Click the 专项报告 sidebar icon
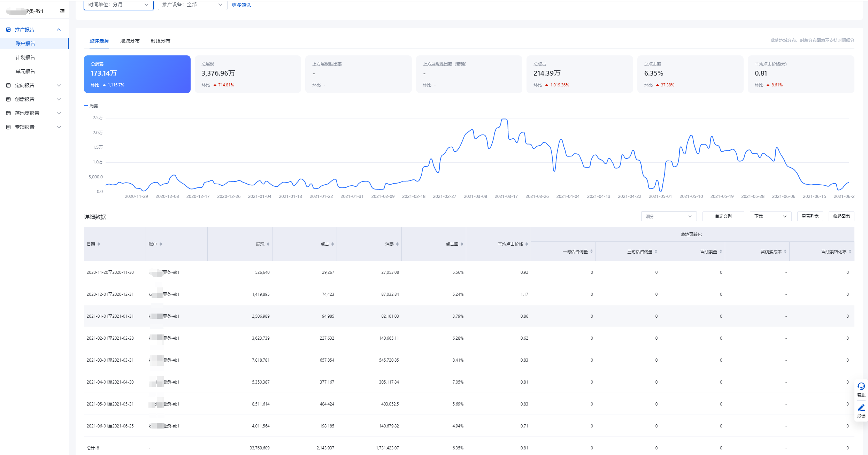Viewport: 868px width, 455px height. [x=8, y=127]
